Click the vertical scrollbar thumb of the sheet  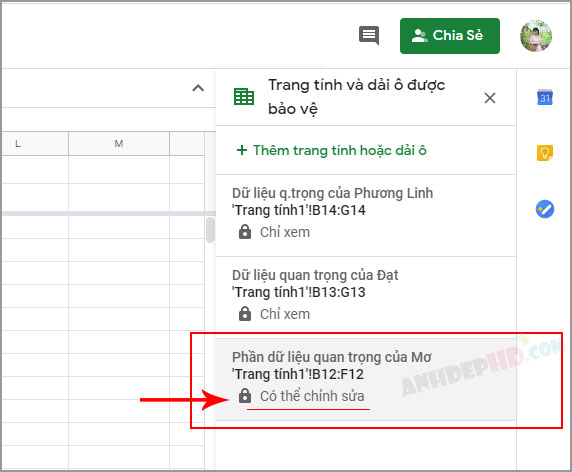[x=210, y=230]
